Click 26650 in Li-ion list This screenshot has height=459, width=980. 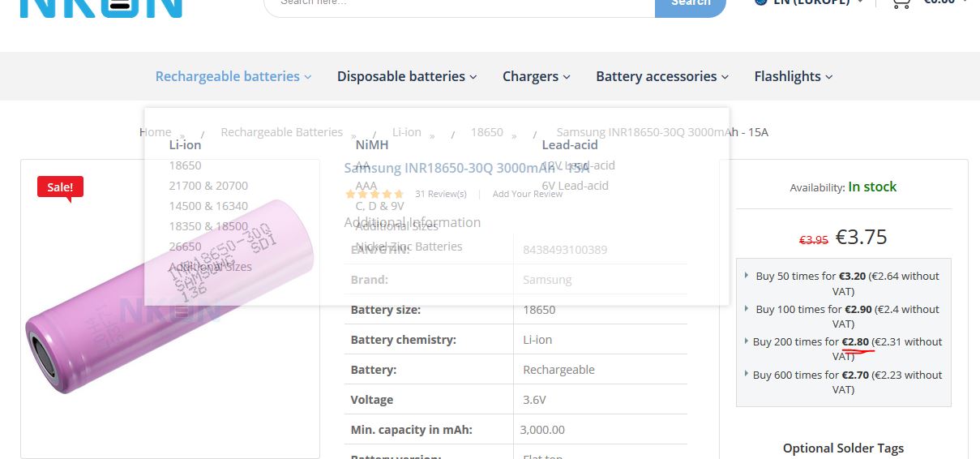185,247
